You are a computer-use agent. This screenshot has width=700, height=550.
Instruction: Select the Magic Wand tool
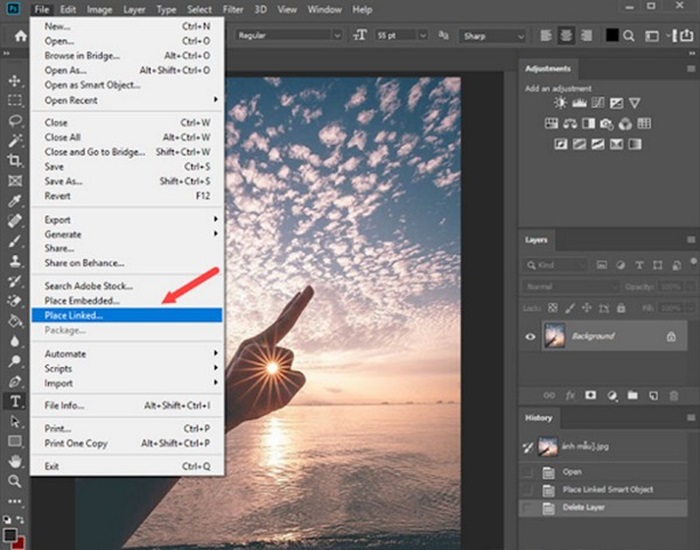(x=15, y=140)
